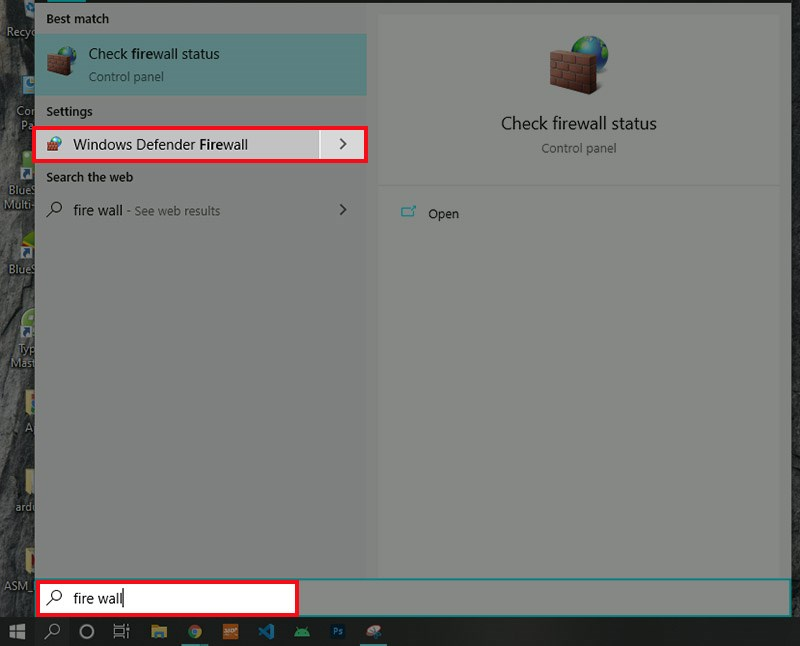The height and width of the screenshot is (646, 800).
Task: Click the firewall icon beside Check firewall status
Action: 62,61
